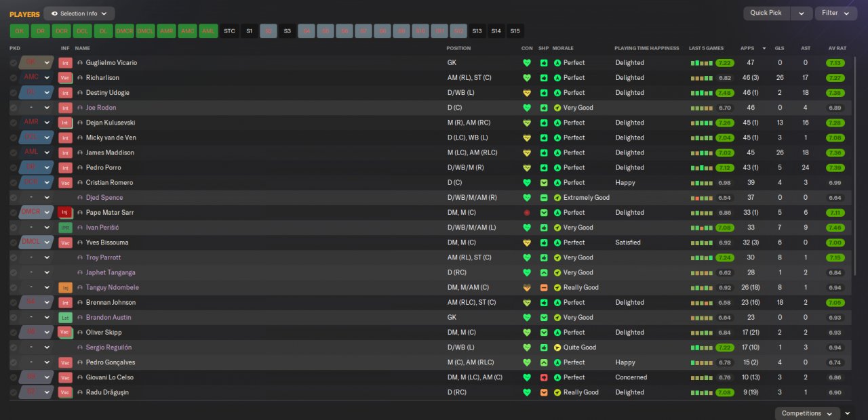The width and height of the screenshot is (868, 420).
Task: Open position dropdown for Joe Rodon
Action: click(47, 108)
